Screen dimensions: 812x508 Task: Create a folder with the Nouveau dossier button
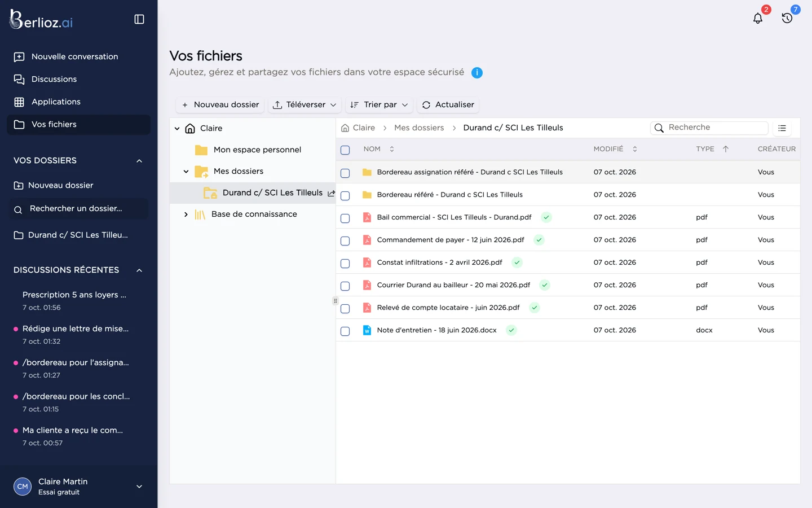click(220, 105)
